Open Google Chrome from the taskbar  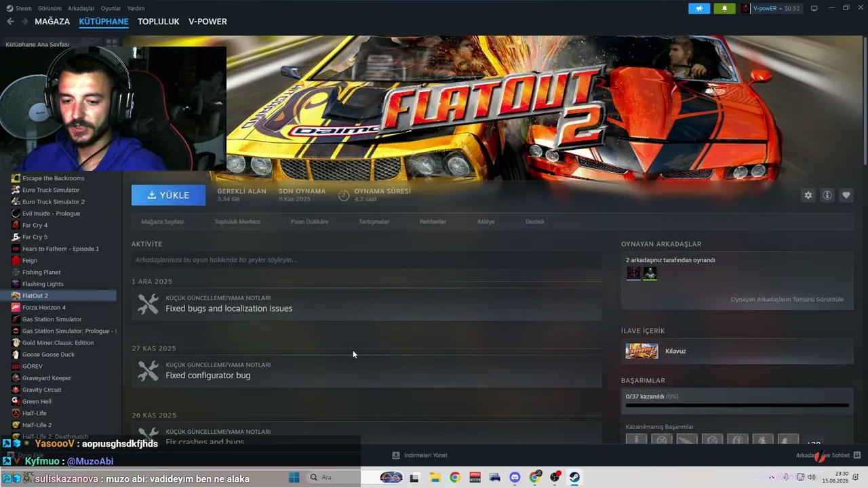point(454,477)
